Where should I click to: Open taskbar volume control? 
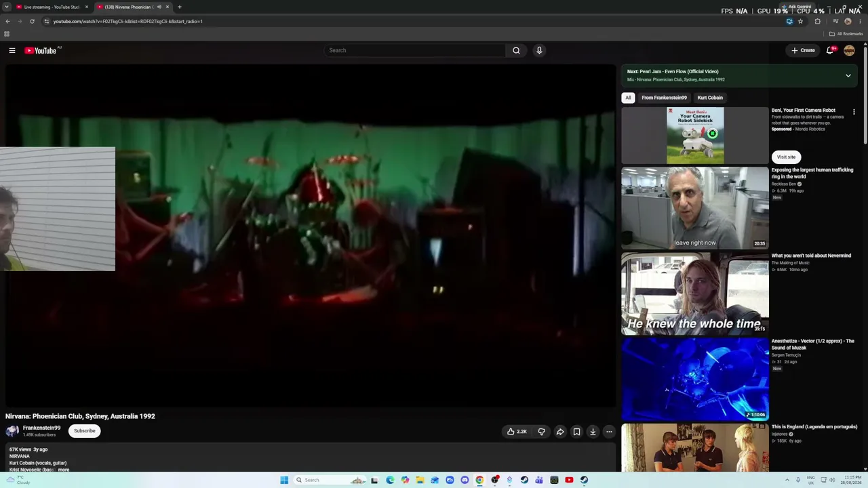832,480
